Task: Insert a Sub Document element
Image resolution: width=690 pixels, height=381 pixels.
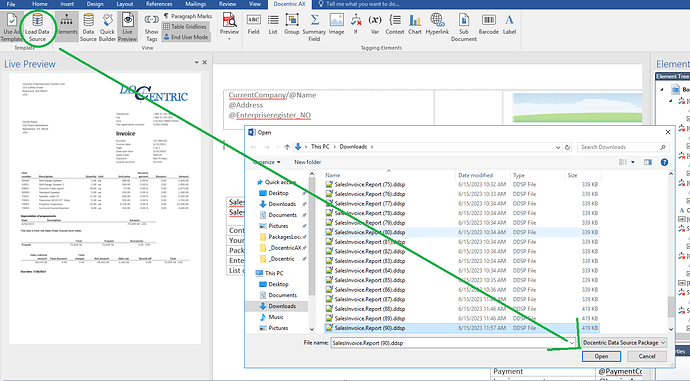Action: tap(464, 27)
